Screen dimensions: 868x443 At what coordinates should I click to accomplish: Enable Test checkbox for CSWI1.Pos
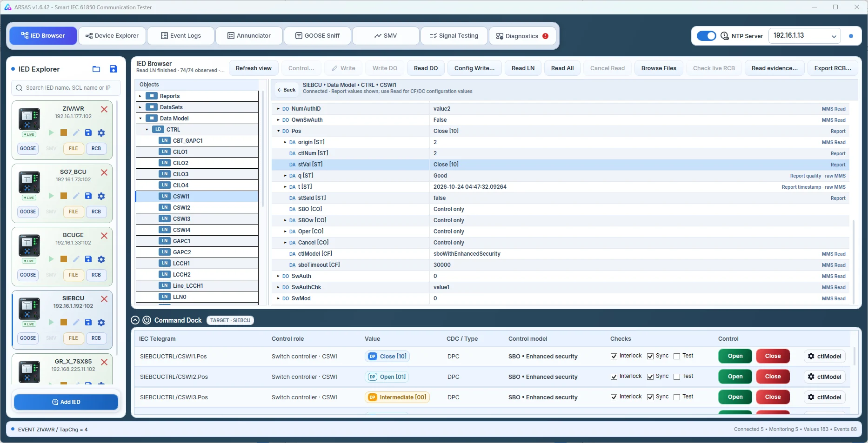pyautogui.click(x=677, y=357)
